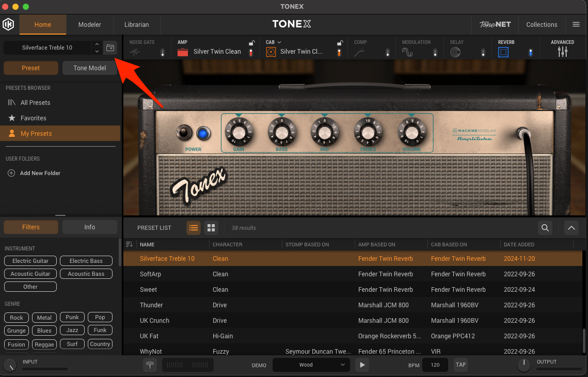Click the Noise Gate icon
This screenshot has height=377, width=588.
click(x=135, y=52)
